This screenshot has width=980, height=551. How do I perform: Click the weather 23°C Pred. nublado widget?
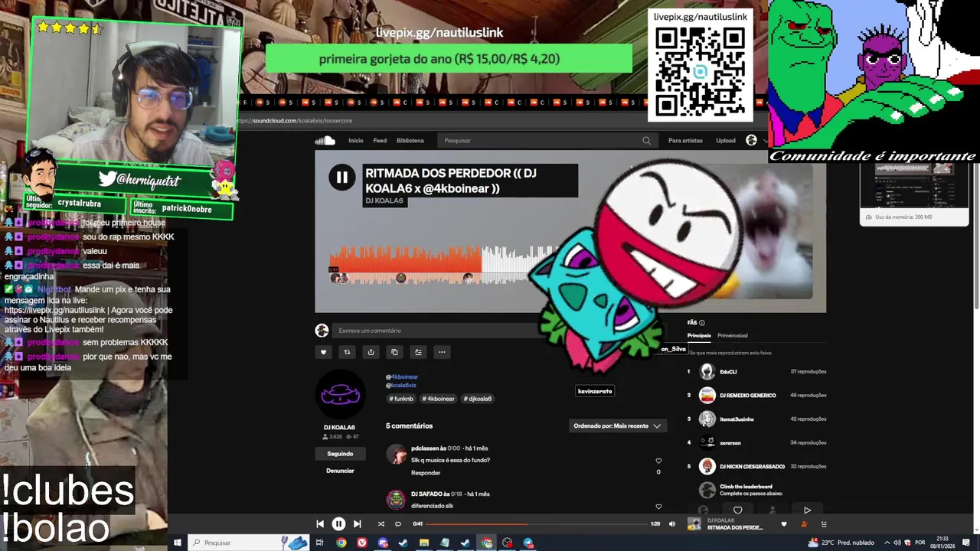[x=841, y=543]
